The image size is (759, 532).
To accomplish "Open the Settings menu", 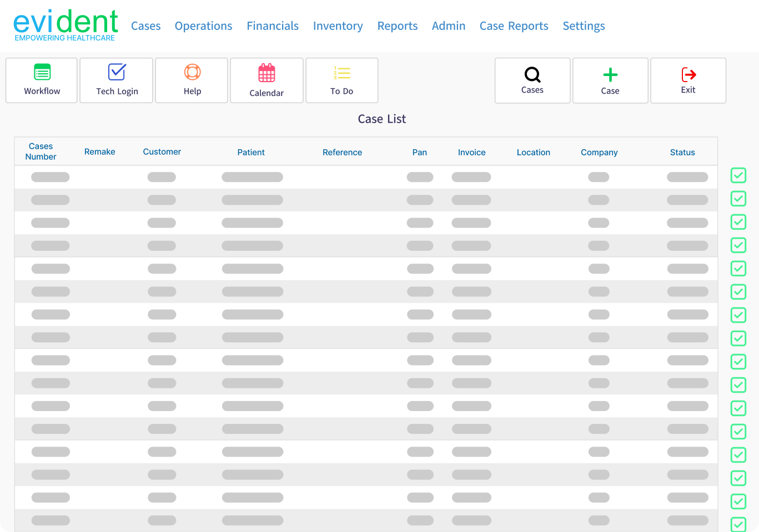I will coord(584,26).
